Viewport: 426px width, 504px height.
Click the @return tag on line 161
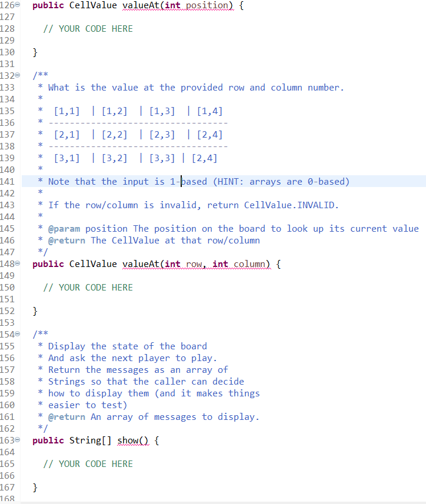(66, 417)
